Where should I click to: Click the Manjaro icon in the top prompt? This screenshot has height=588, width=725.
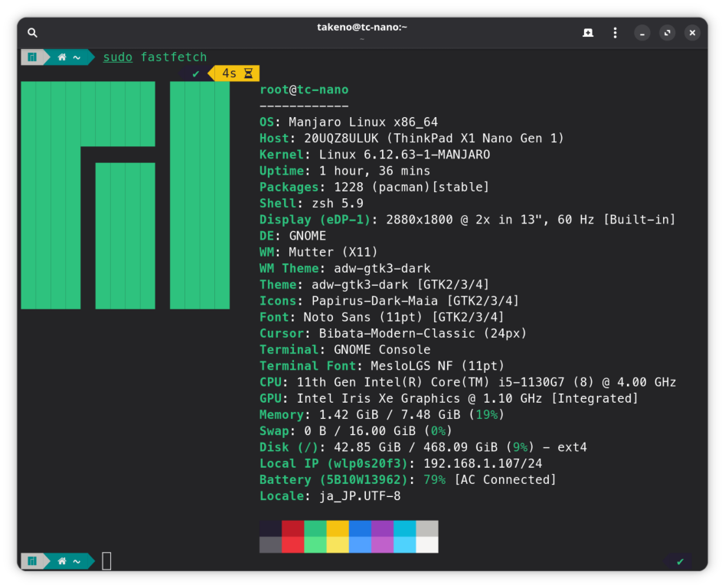[32, 57]
